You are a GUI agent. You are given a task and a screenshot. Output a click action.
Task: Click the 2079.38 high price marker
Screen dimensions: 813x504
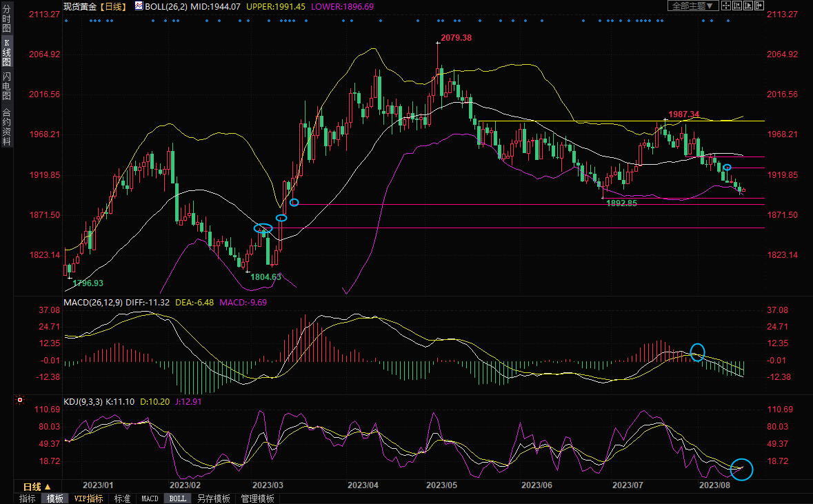coord(456,37)
